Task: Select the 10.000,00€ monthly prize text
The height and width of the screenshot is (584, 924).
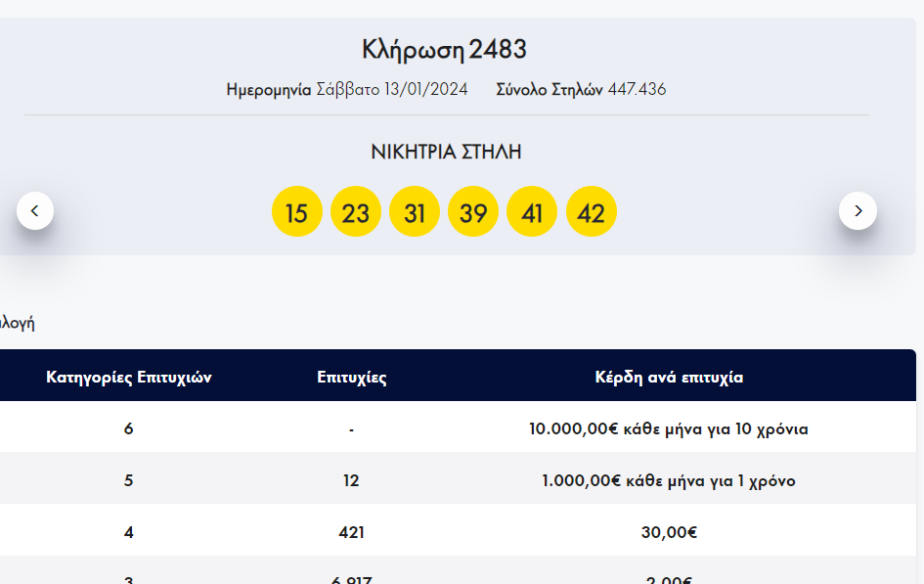Action: (669, 429)
